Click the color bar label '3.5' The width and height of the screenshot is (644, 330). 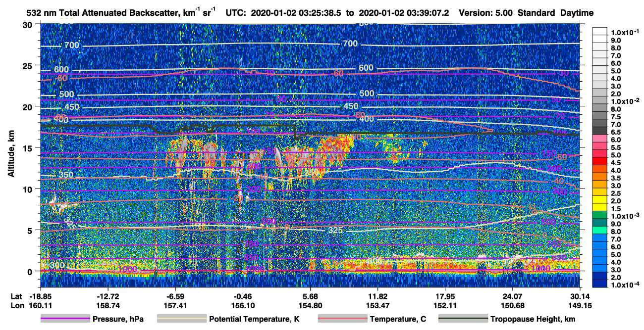(615, 178)
